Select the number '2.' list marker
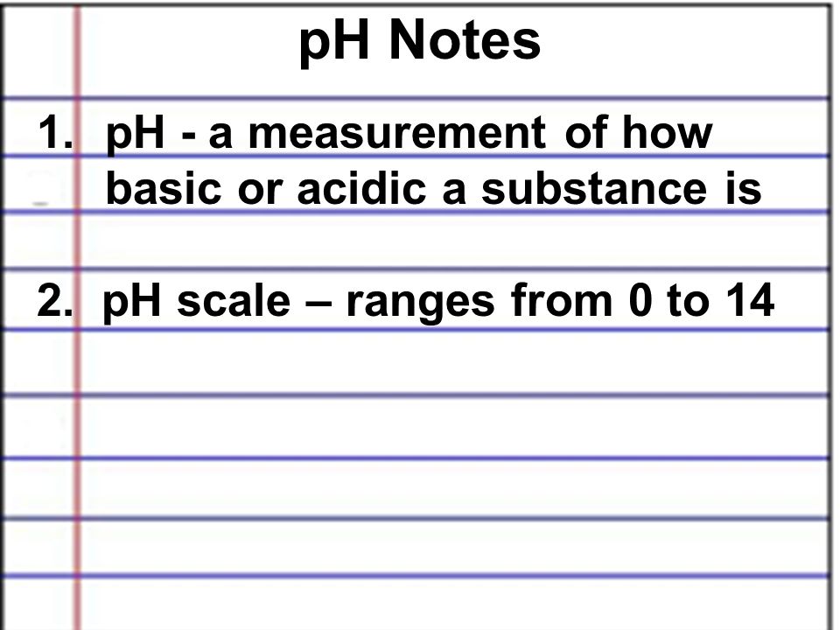The height and width of the screenshot is (630, 840). (x=55, y=300)
